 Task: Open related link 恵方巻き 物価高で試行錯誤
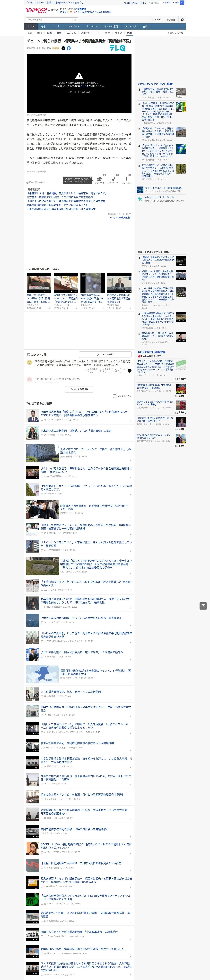60,197
